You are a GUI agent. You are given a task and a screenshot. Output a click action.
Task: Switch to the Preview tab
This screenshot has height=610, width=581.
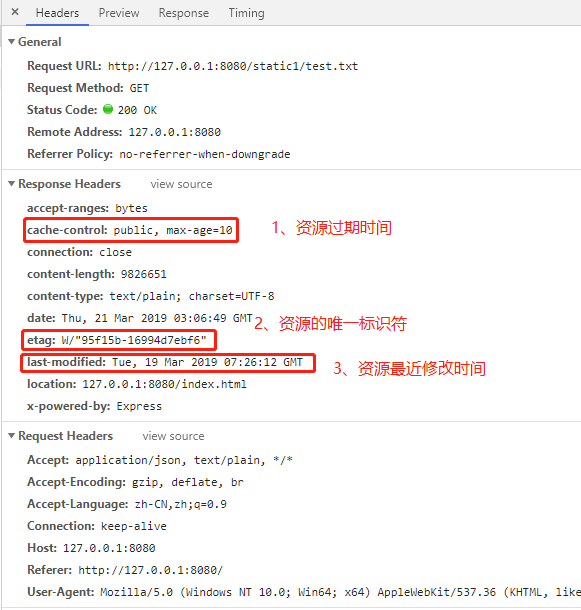[119, 13]
